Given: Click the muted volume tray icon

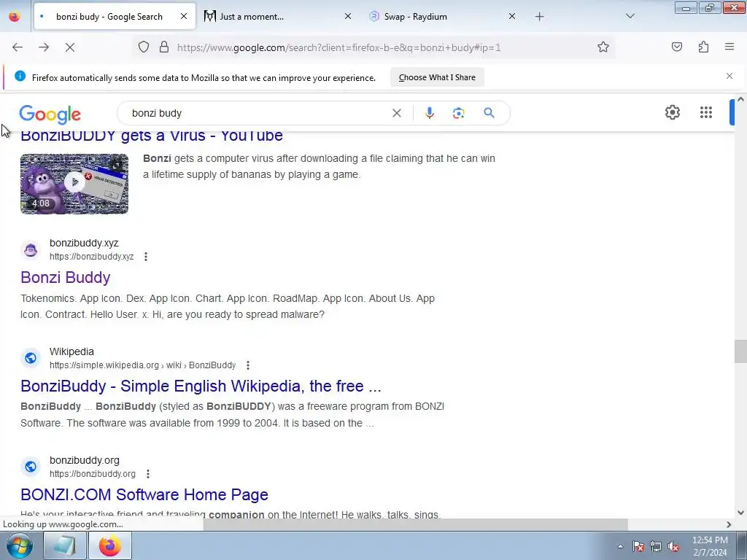Looking at the screenshot, I should click(x=673, y=546).
